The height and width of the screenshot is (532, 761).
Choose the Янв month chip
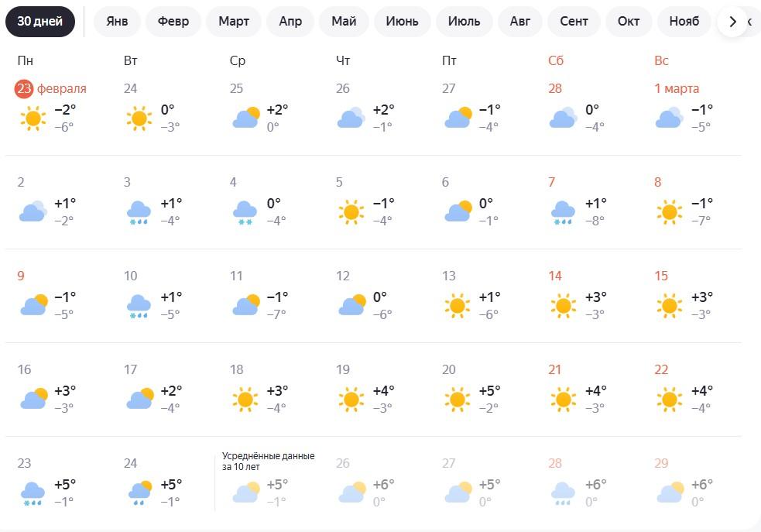click(x=117, y=22)
